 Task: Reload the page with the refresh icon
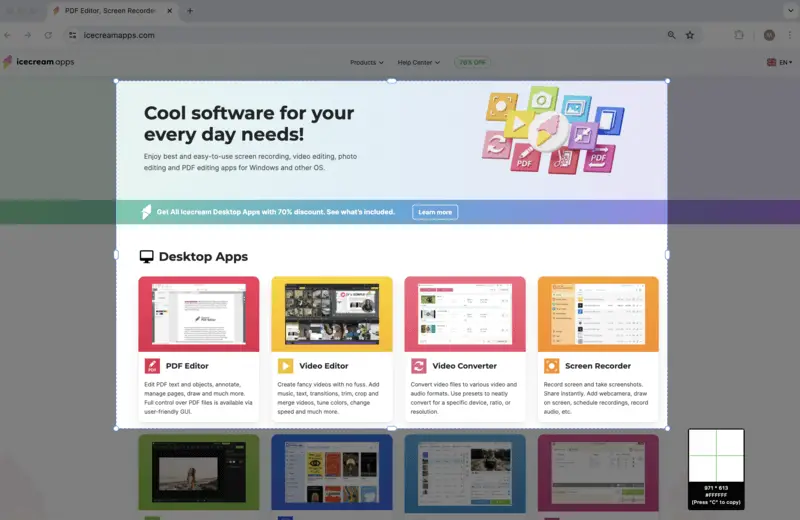(x=48, y=35)
